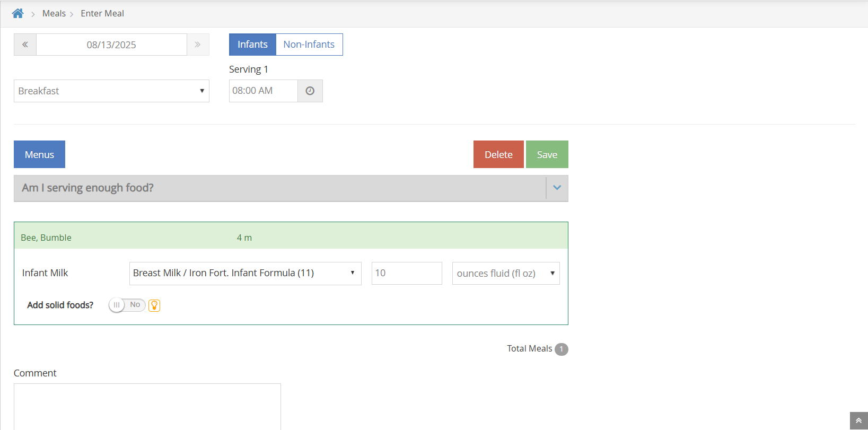Advance to next date with double-right arrow
868x430 pixels.
198,45
